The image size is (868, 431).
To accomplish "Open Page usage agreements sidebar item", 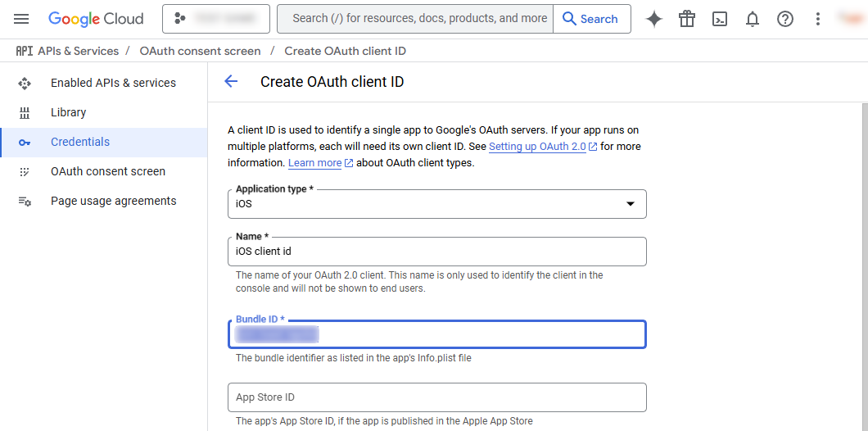I will tap(104, 201).
